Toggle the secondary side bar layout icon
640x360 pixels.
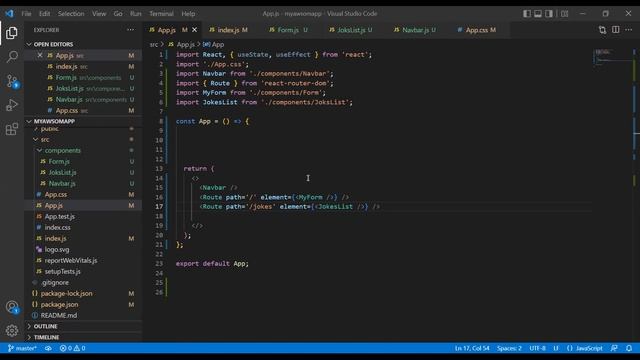pos(549,13)
